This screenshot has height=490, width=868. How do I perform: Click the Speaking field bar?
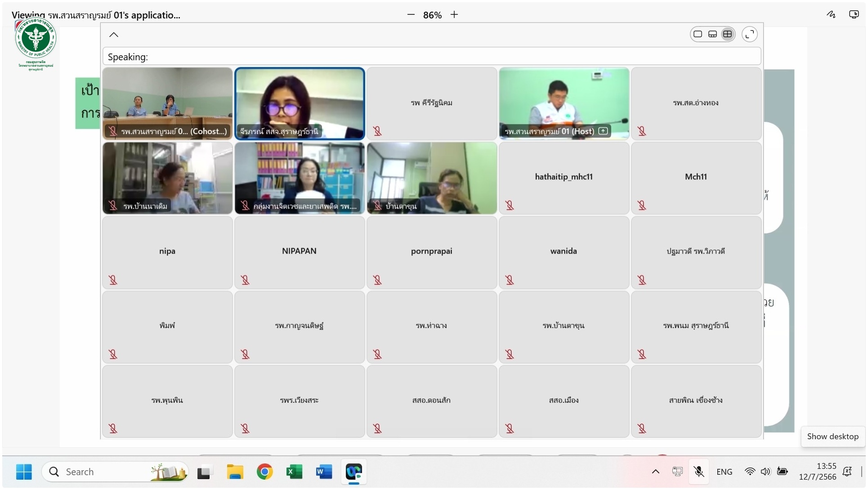(432, 57)
